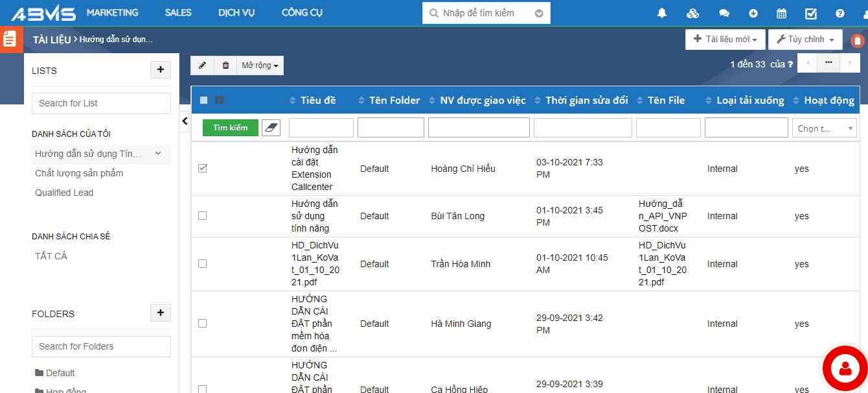Click the eraser clear-filter icon

tap(271, 128)
